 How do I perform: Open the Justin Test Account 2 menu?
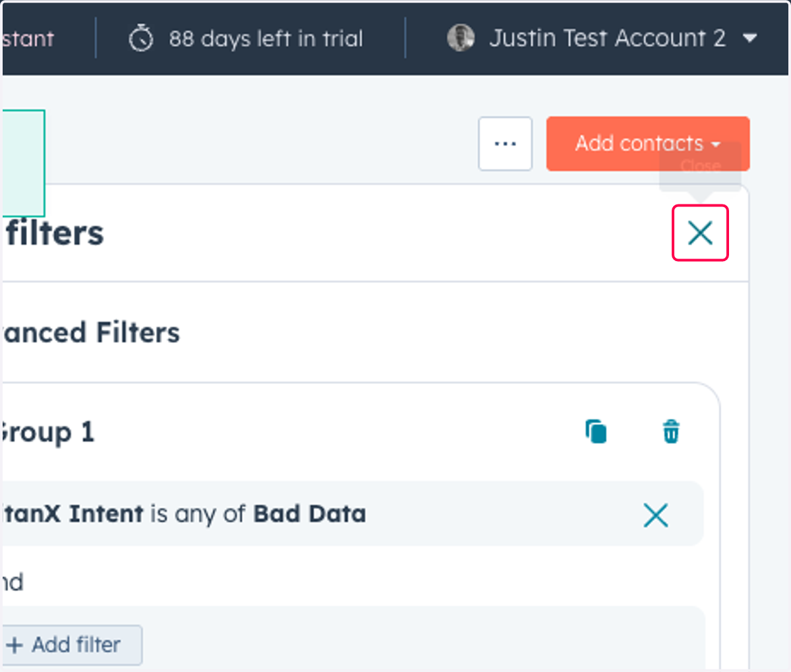pos(602,38)
